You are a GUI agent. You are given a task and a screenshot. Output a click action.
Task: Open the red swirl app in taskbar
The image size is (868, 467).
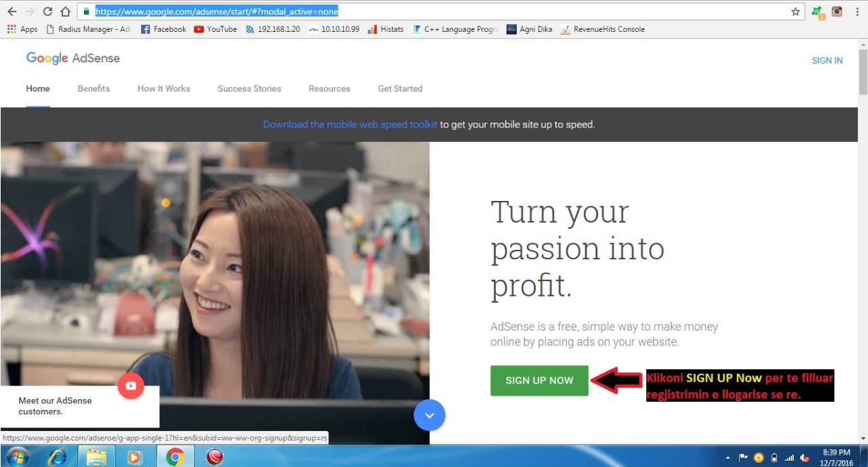(215, 457)
